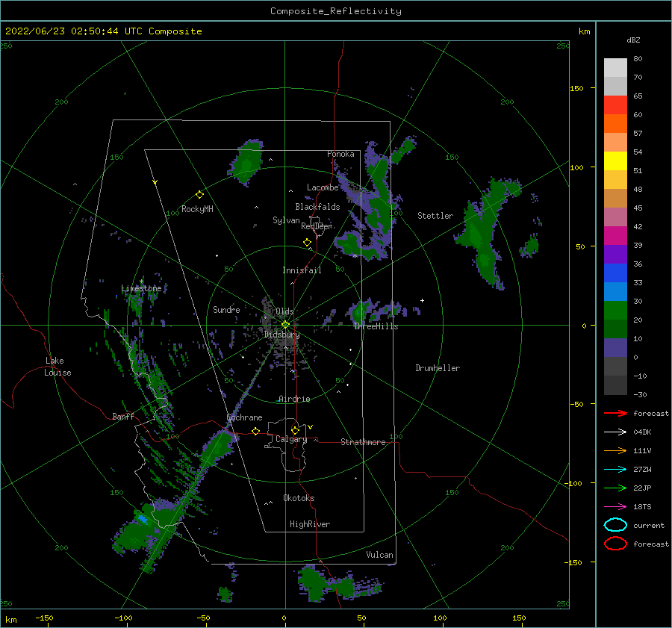Click the cyan 27ZW arrow legend icon
The image size is (672, 628).
point(615,470)
